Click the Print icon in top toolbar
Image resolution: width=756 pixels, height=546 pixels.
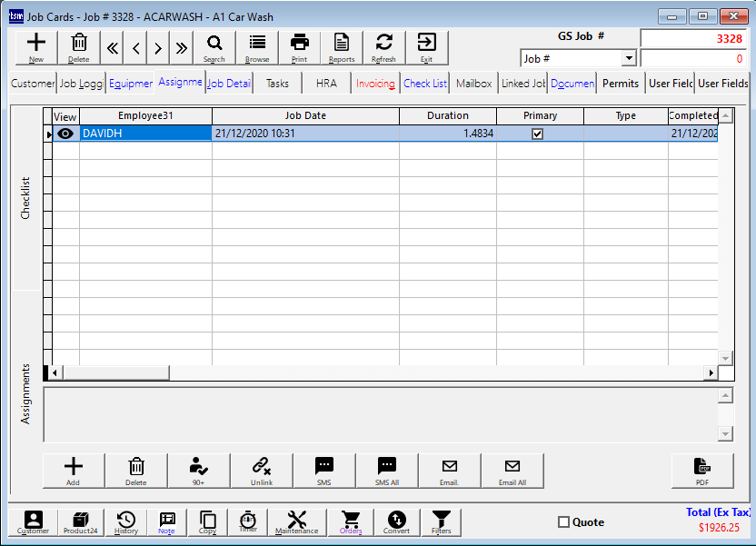(x=299, y=46)
